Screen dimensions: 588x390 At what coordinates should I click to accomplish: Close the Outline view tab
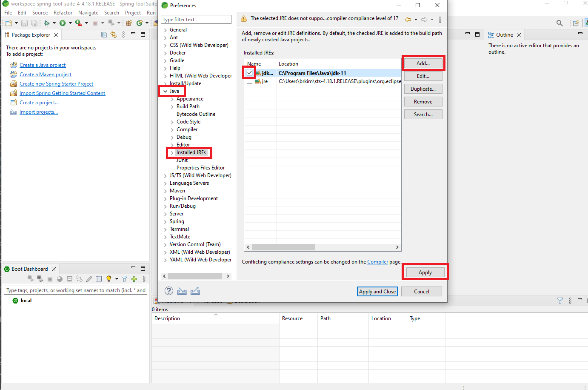(519, 35)
